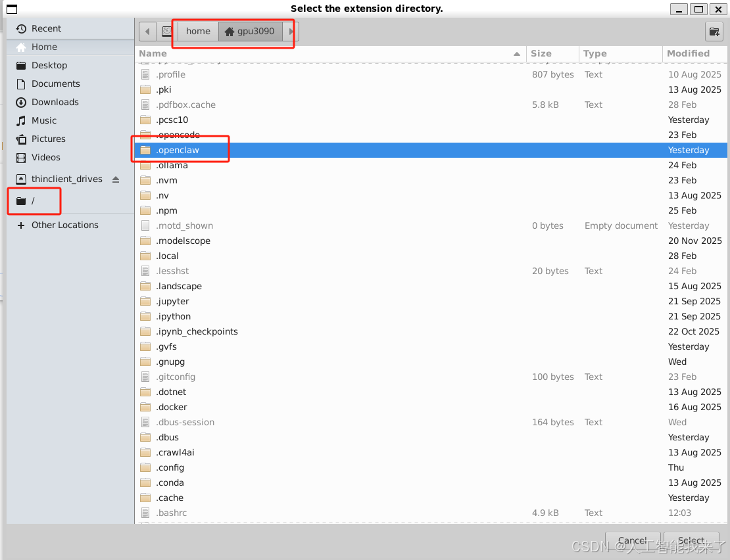Image resolution: width=730 pixels, height=560 pixels.
Task: Open Downloads in the sidebar
Action: 70,103
